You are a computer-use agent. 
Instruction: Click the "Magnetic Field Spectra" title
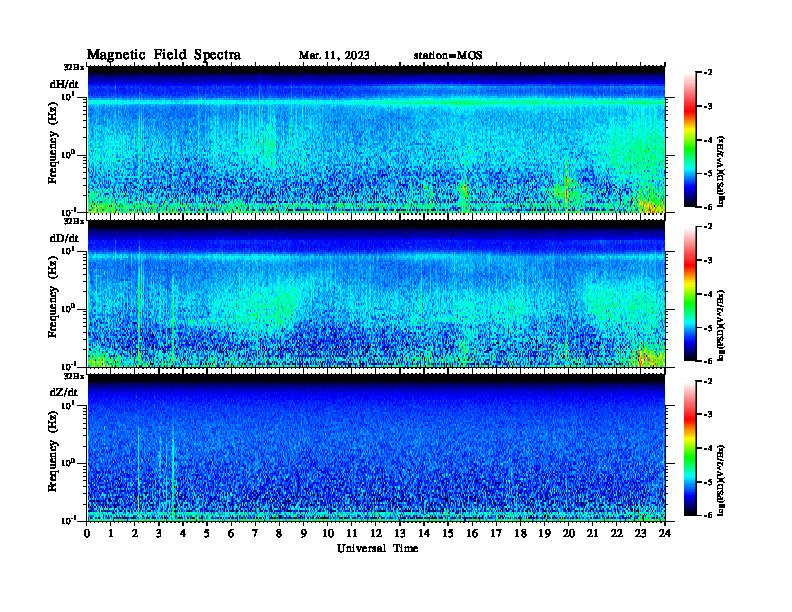(164, 55)
